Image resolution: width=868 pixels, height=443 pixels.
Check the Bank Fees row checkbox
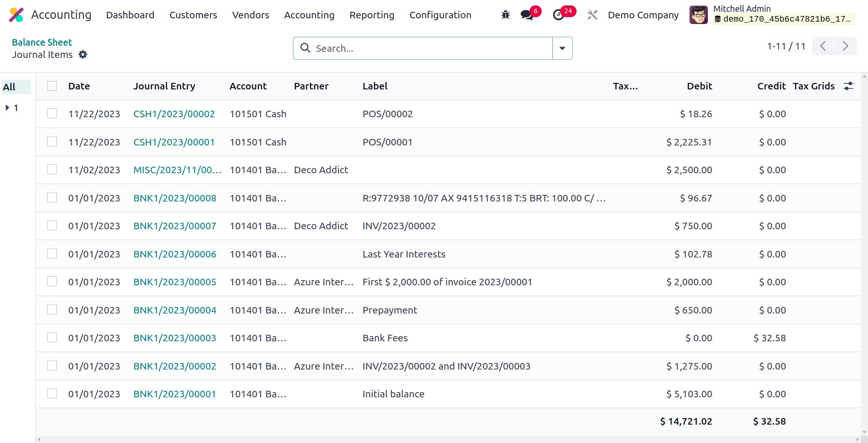(x=52, y=338)
